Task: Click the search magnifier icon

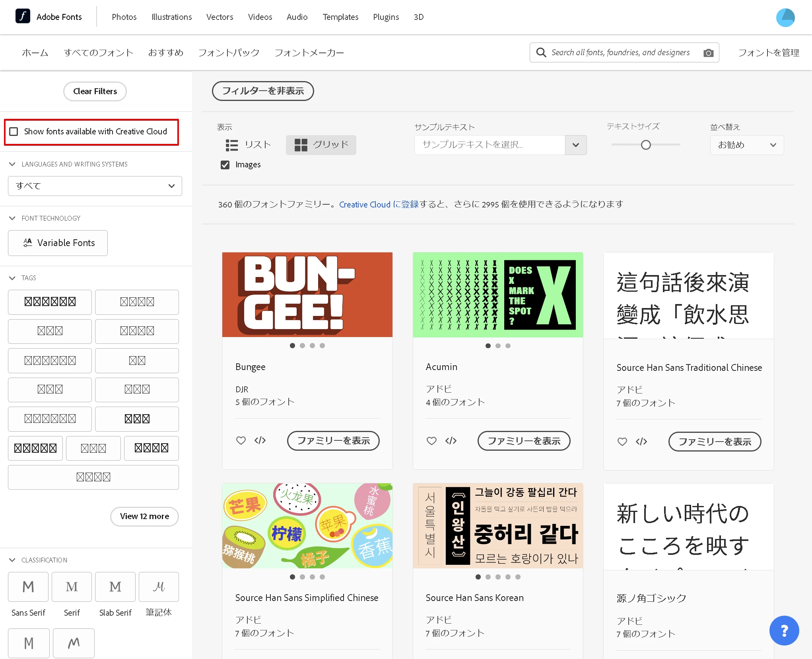Action: coord(541,52)
